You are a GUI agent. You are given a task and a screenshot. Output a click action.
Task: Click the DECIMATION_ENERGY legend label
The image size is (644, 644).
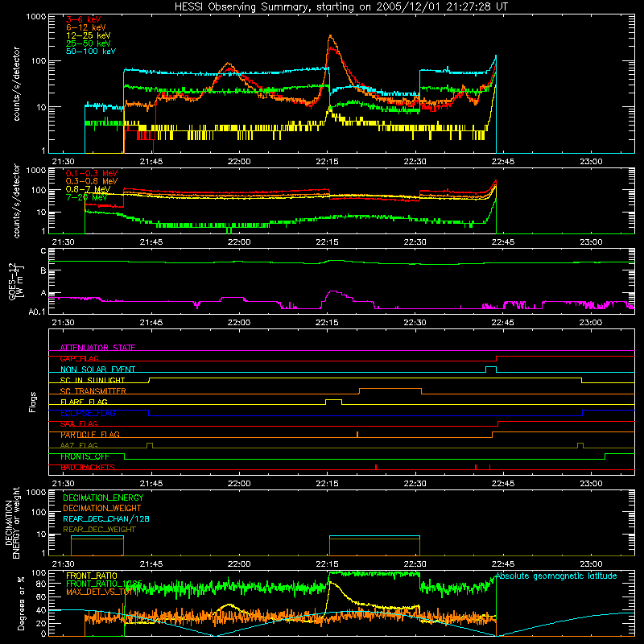(x=103, y=497)
